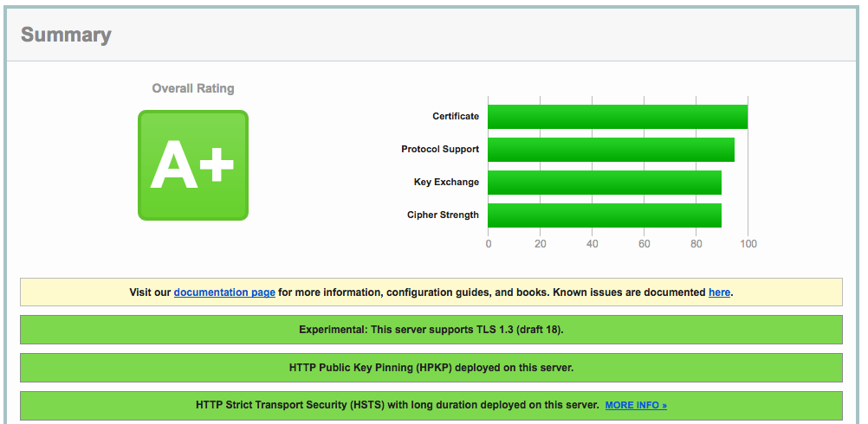Image resolution: width=868 pixels, height=424 pixels.
Task: Click the Certificate chart label
Action: (456, 117)
